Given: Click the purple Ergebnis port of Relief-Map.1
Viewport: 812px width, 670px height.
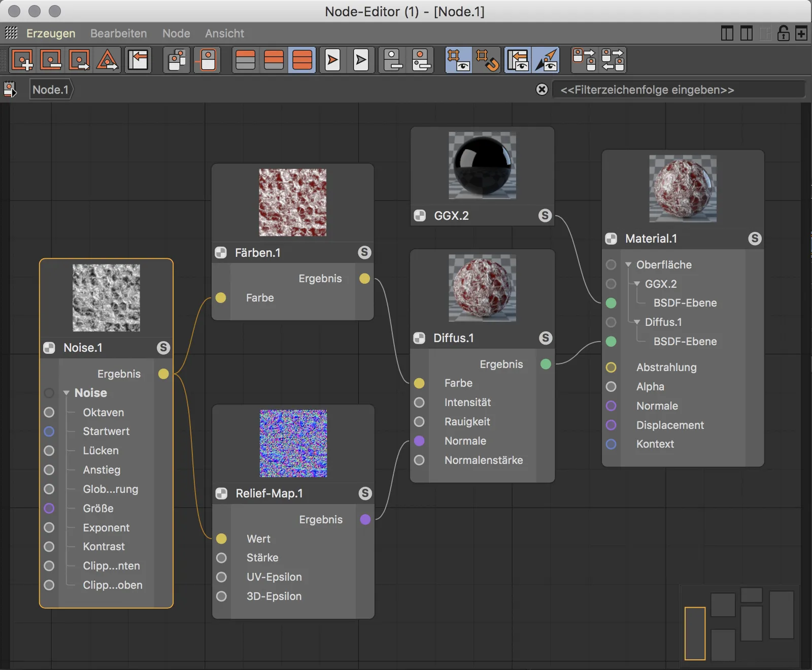Looking at the screenshot, I should coord(365,519).
